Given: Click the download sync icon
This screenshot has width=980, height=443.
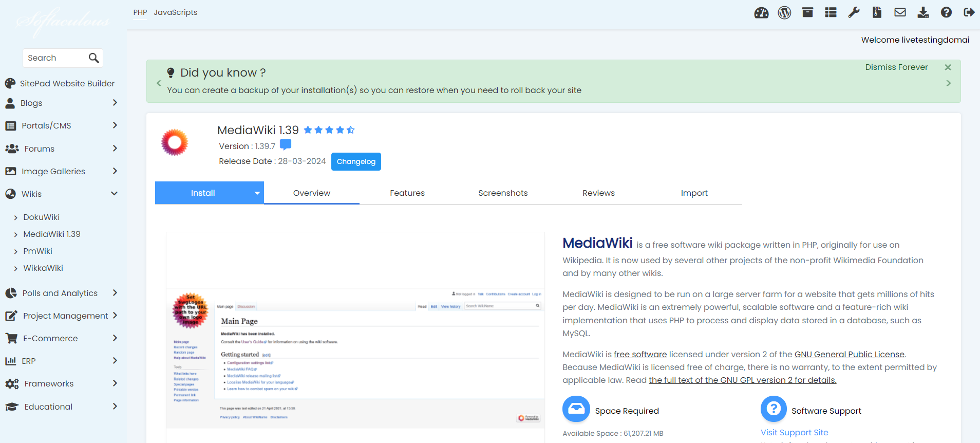Looking at the screenshot, I should [x=923, y=12].
